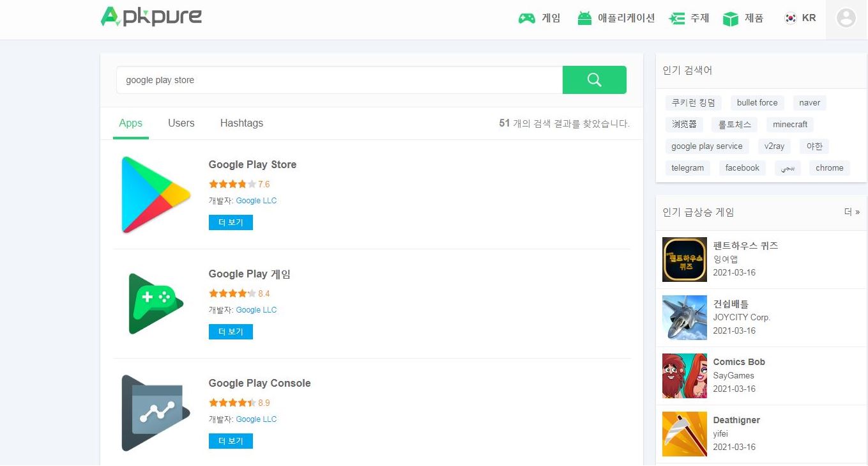Select the 롤토체스 search tag
868x466 pixels.
735,124
